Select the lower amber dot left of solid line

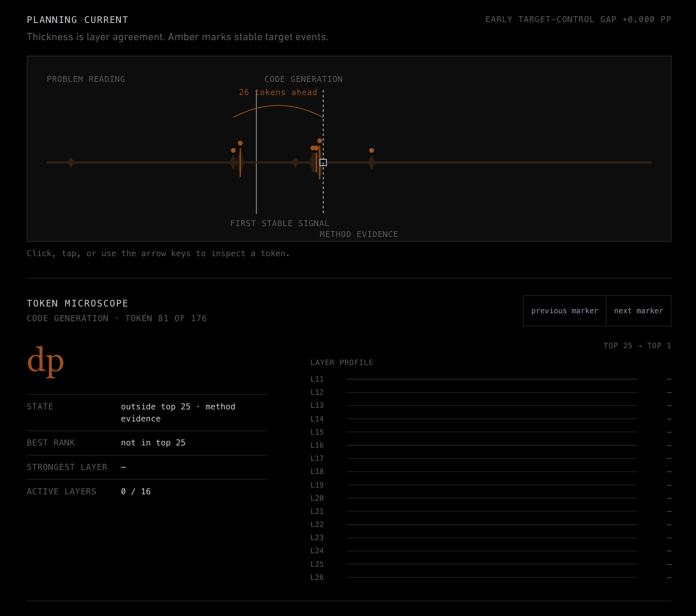point(233,150)
